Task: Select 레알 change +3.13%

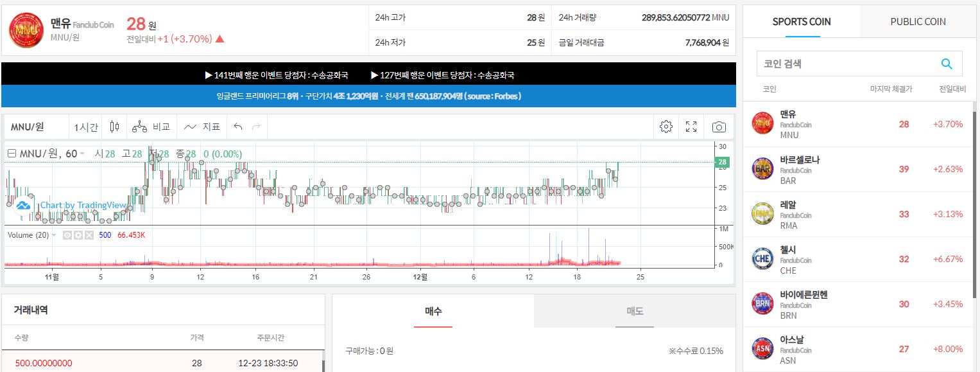Action: click(948, 214)
